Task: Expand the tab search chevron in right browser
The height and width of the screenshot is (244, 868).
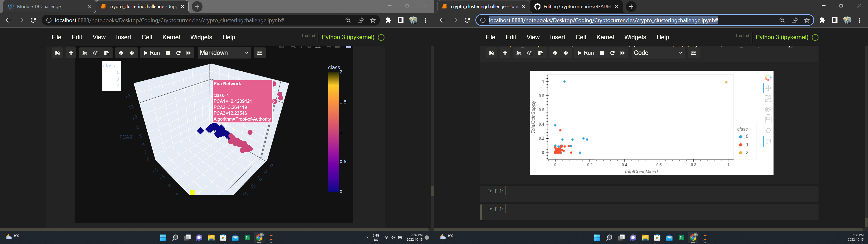Action: (x=806, y=6)
